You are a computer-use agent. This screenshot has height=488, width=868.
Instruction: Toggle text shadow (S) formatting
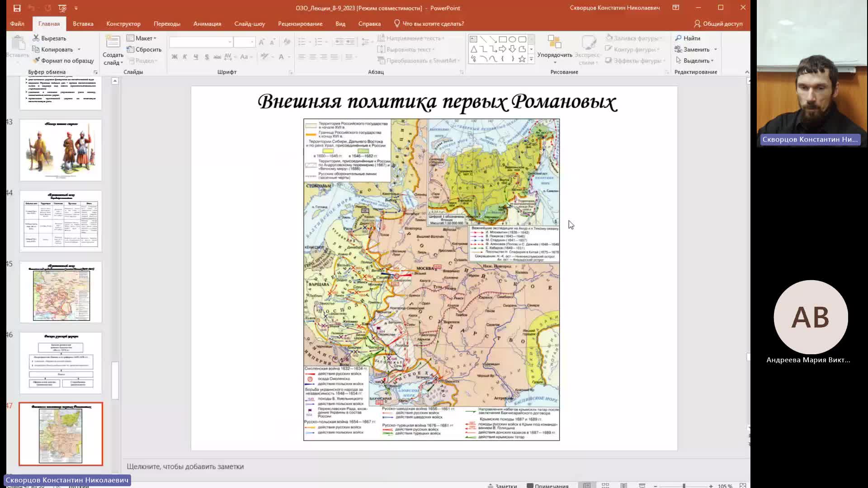tap(207, 57)
